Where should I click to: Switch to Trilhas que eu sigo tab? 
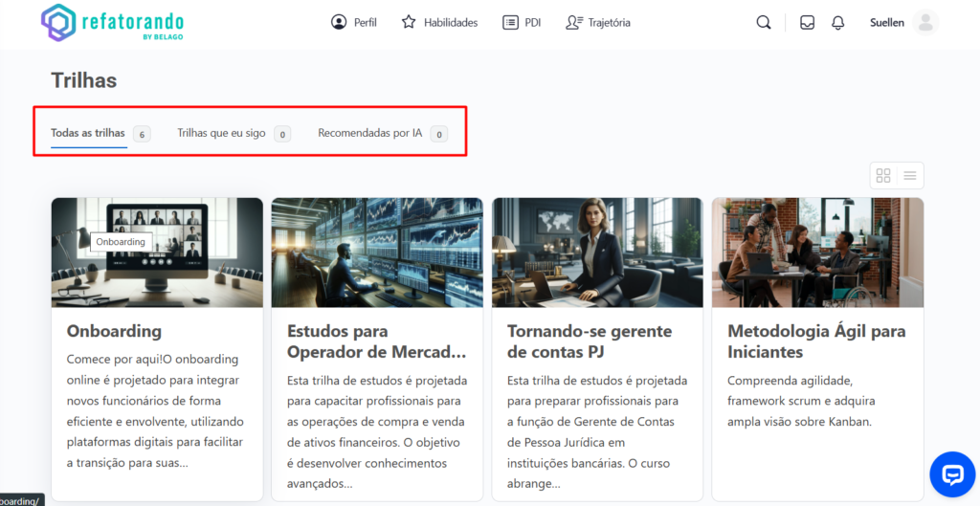221,133
